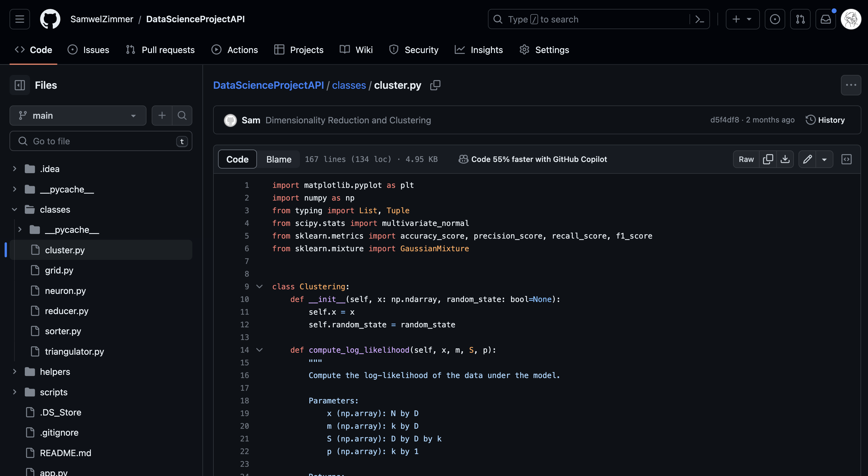Viewport: 868px width, 476px height.
Task: Open the command palette terminal icon
Action: click(700, 19)
